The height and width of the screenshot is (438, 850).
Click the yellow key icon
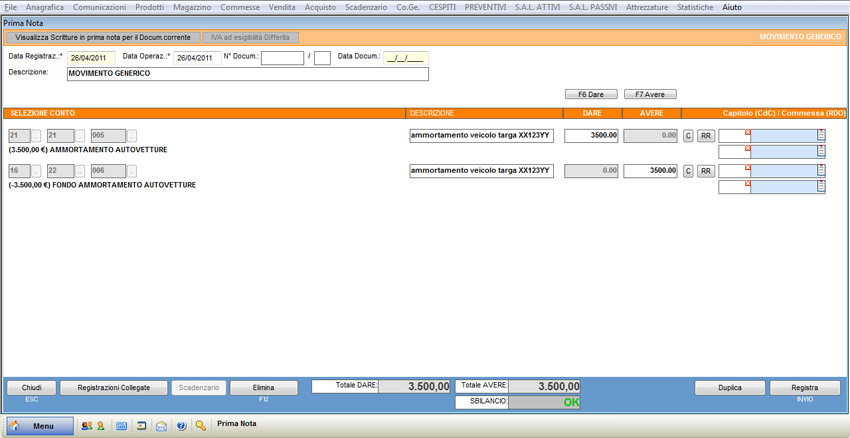pos(201,426)
